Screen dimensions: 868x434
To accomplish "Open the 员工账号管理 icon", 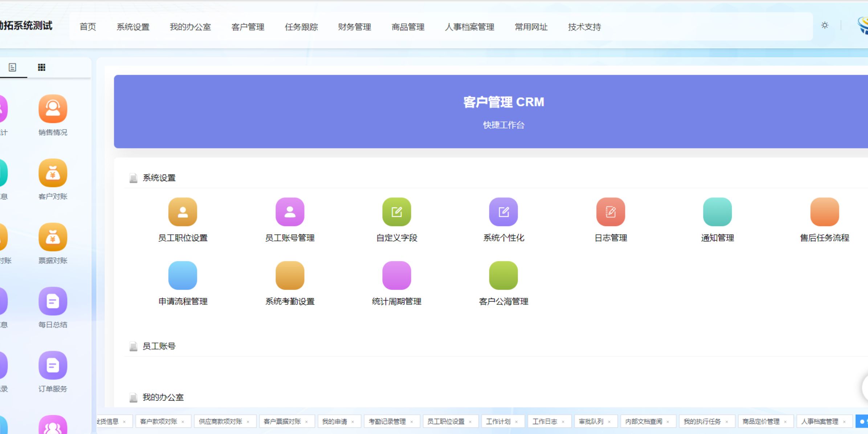I will pyautogui.click(x=290, y=212).
